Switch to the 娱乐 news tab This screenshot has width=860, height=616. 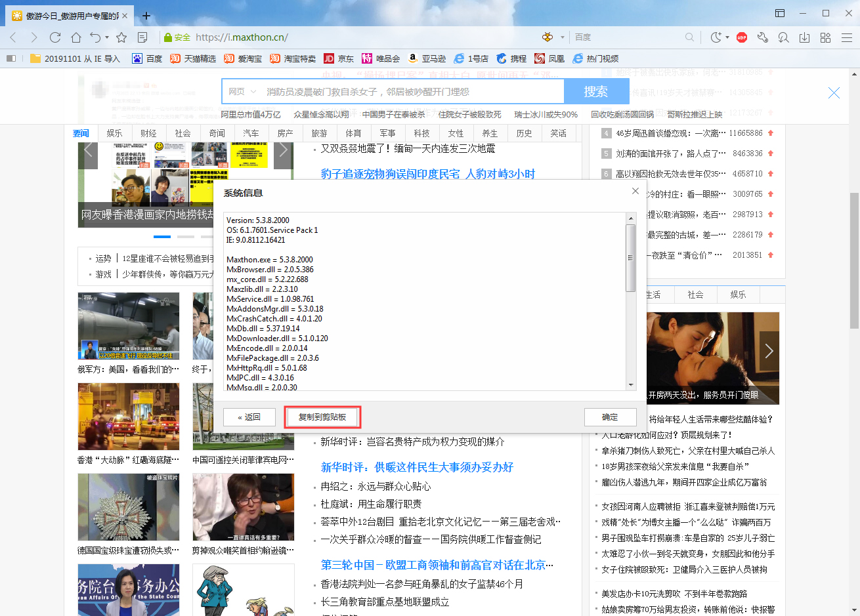click(114, 133)
